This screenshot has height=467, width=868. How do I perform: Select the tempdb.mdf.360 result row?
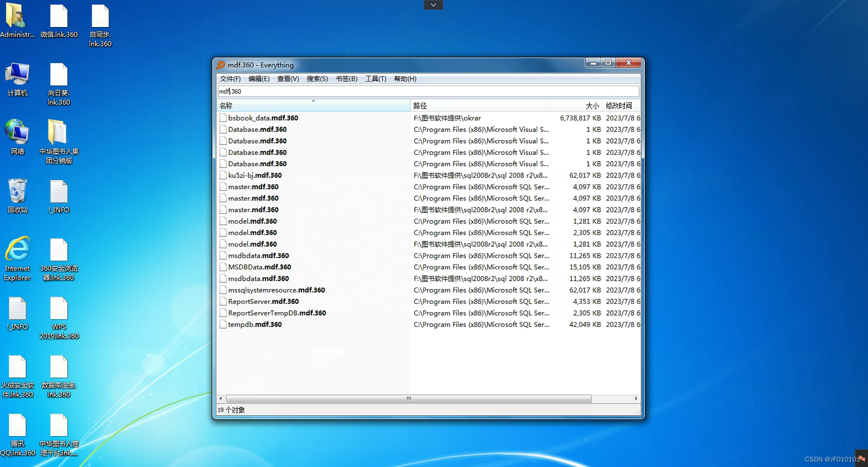pyautogui.click(x=428, y=324)
